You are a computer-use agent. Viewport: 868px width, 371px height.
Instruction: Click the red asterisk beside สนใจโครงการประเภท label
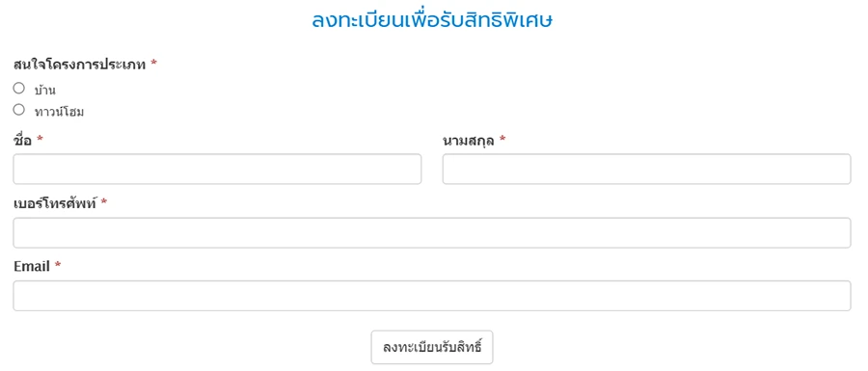pyautogui.click(x=153, y=64)
